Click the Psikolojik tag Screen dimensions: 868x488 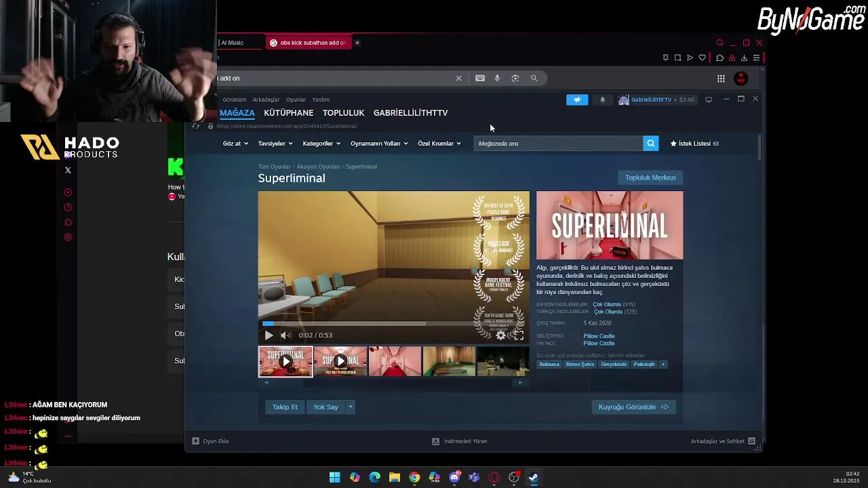click(x=644, y=364)
